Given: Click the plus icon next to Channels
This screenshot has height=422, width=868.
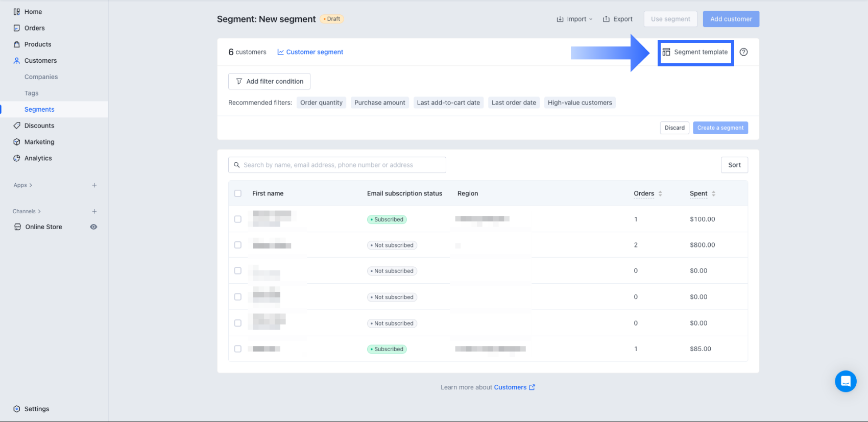Looking at the screenshot, I should (x=94, y=211).
